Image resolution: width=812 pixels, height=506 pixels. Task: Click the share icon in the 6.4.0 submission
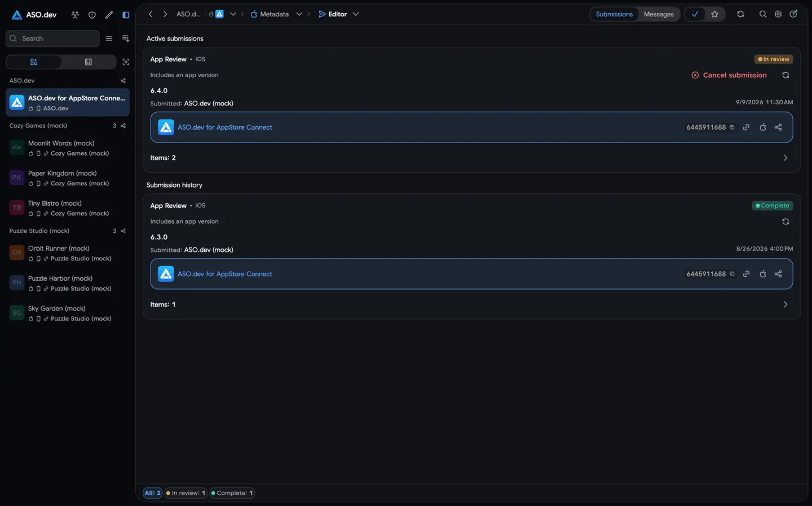778,127
